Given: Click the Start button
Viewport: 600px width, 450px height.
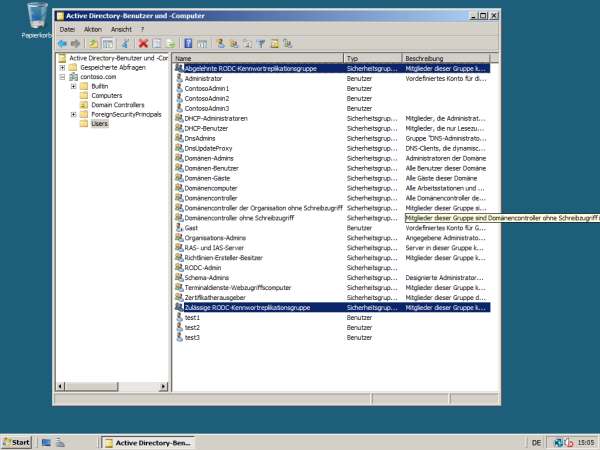Looking at the screenshot, I should [x=16, y=442].
